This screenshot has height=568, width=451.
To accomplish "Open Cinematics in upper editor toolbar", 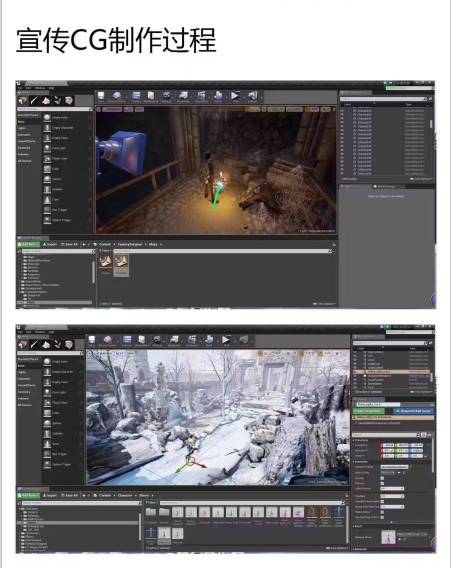I will point(201,96).
